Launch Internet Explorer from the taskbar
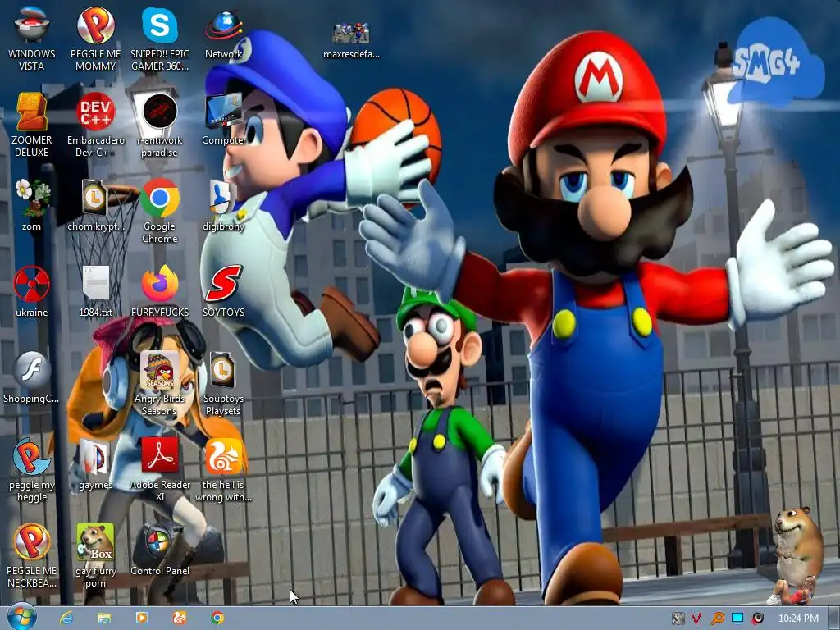Image resolution: width=840 pixels, height=630 pixels. tap(66, 618)
